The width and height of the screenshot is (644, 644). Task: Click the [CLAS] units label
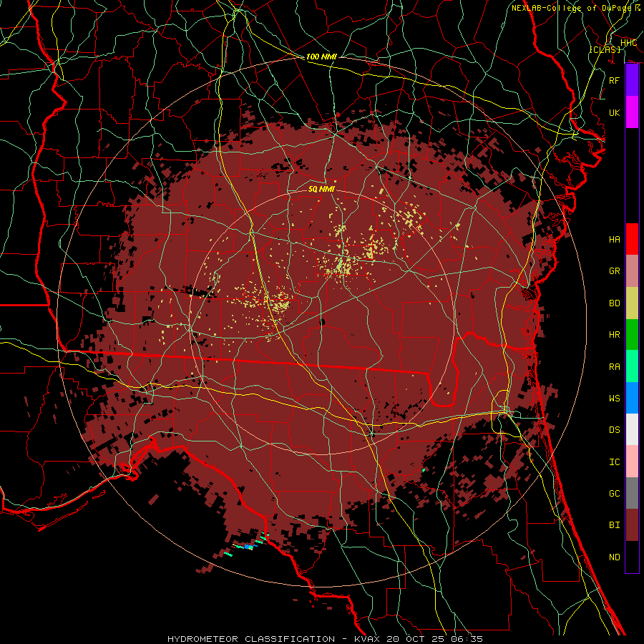pos(605,49)
